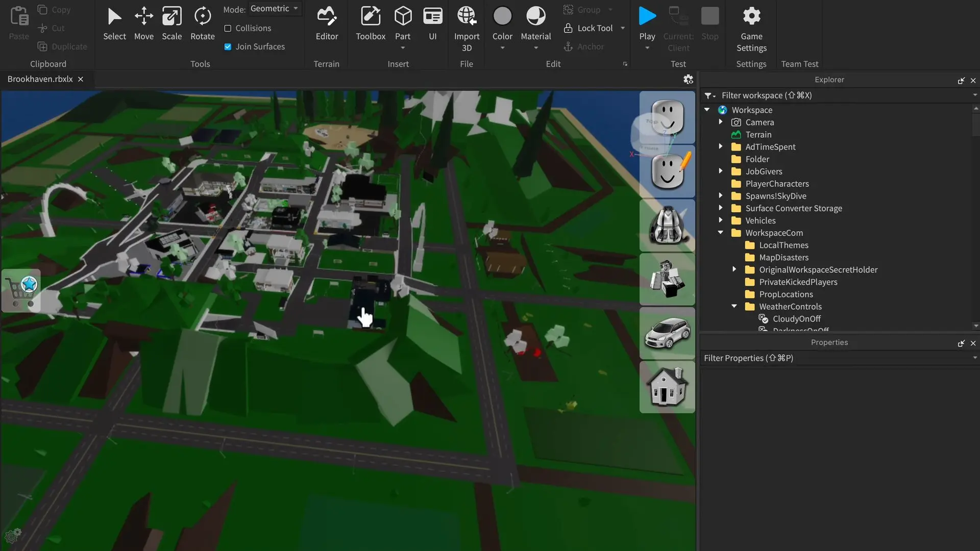
Task: Expand OriginalWorkspaceSecretHolder folder
Action: click(734, 269)
